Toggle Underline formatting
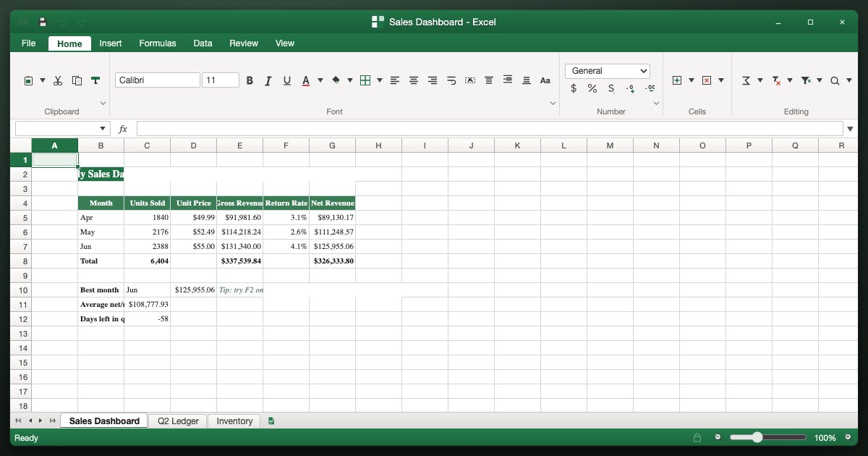Viewport: 868px width, 456px height. 287,80
